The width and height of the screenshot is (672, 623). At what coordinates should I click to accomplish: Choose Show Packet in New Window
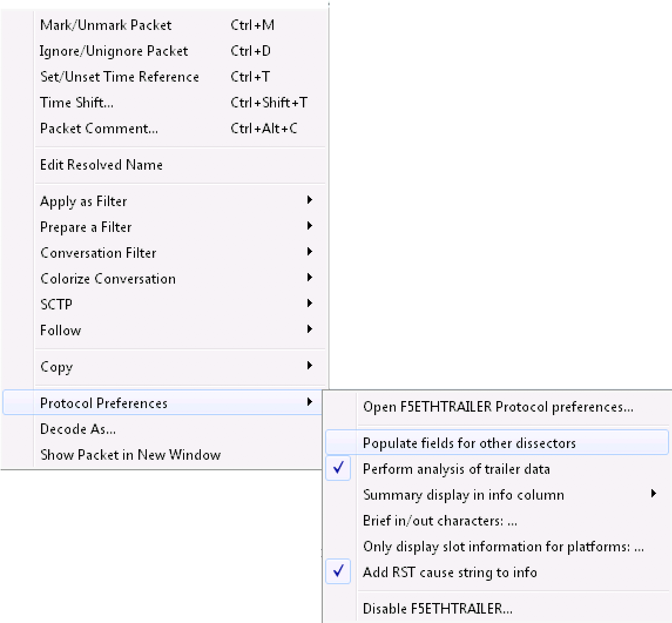pos(164,454)
